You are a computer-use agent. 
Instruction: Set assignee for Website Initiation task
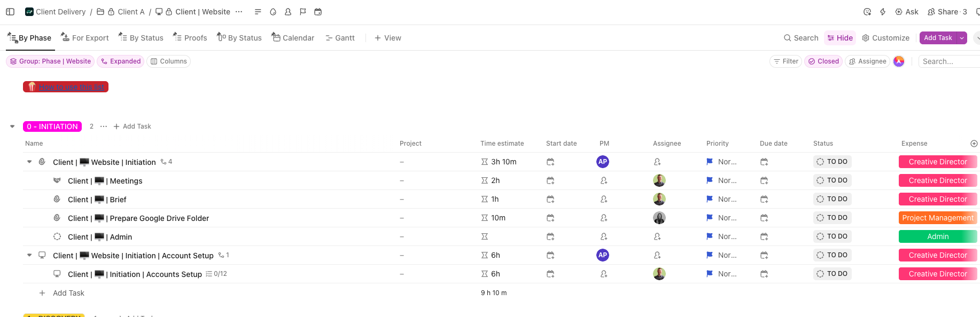(x=657, y=162)
